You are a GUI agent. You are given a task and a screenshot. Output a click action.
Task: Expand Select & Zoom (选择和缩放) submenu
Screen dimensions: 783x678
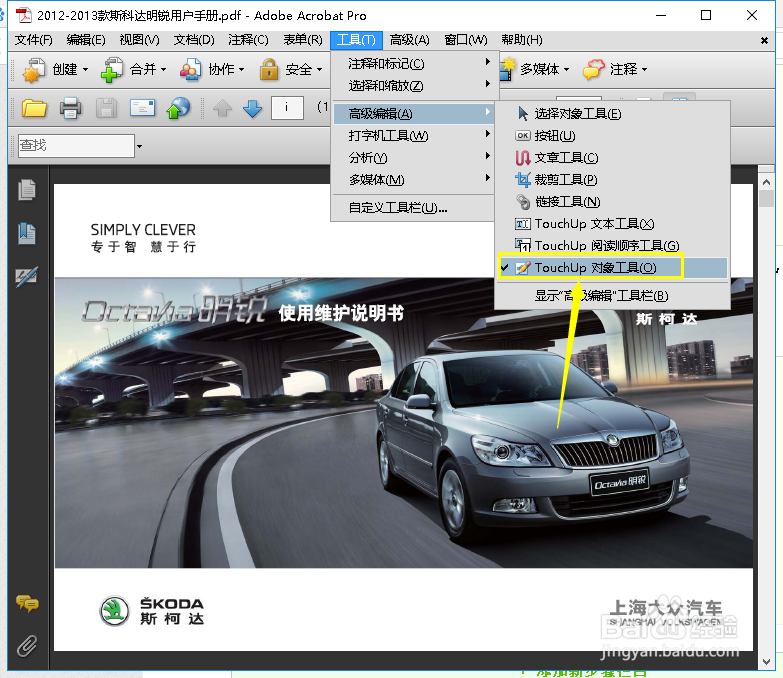tap(414, 86)
